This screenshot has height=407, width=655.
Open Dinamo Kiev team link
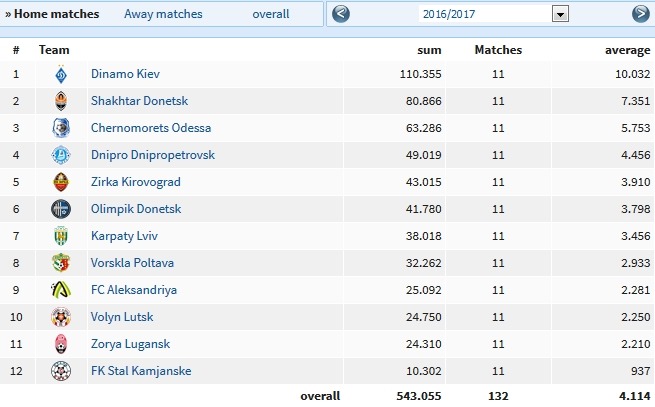point(125,74)
